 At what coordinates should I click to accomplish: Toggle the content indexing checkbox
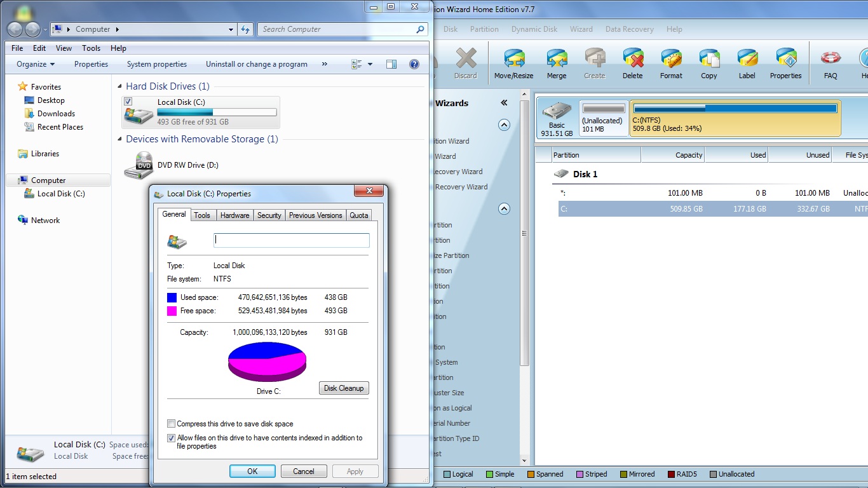click(171, 438)
